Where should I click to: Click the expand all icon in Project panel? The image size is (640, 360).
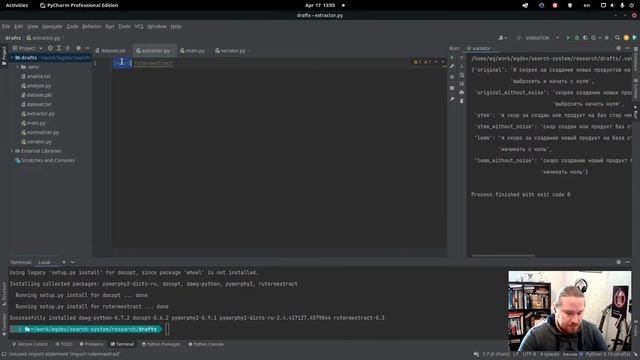tap(59, 48)
